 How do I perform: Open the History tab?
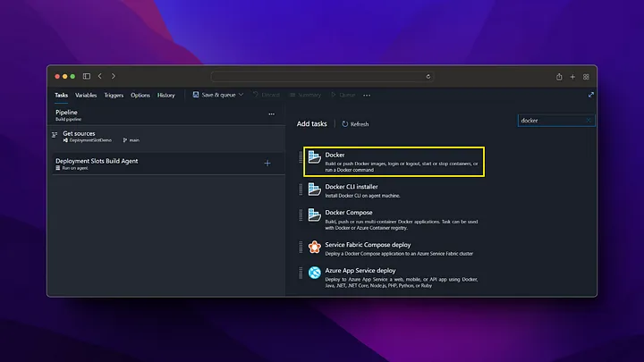coord(166,96)
